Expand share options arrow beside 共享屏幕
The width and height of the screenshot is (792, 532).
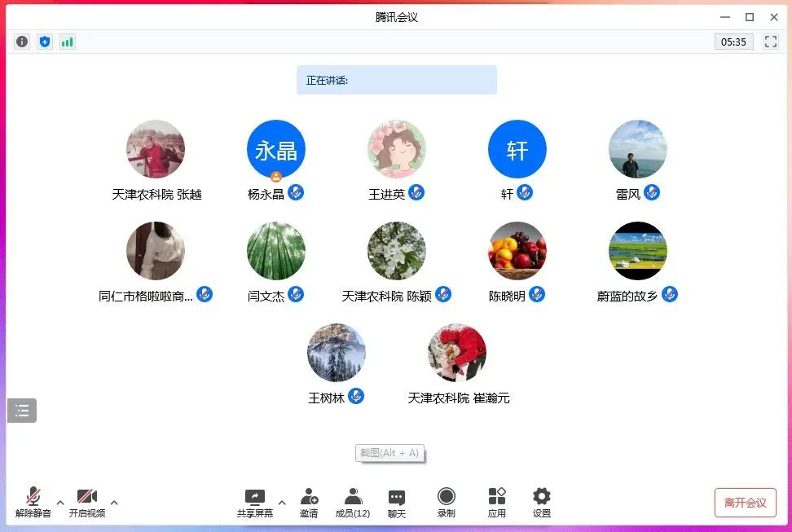282,502
